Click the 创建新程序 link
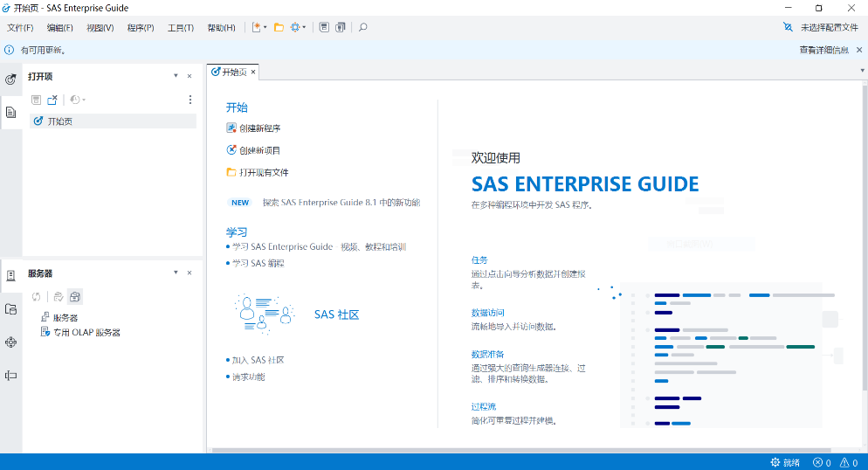Image resolution: width=868 pixels, height=470 pixels. point(259,128)
